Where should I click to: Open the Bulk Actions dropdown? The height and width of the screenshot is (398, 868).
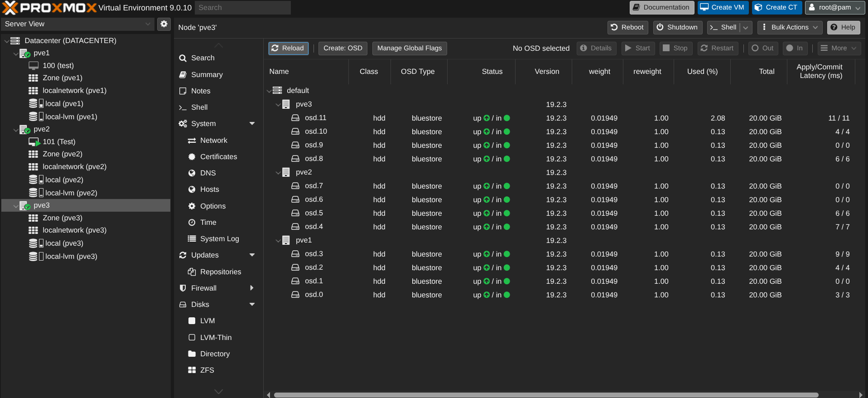[790, 28]
